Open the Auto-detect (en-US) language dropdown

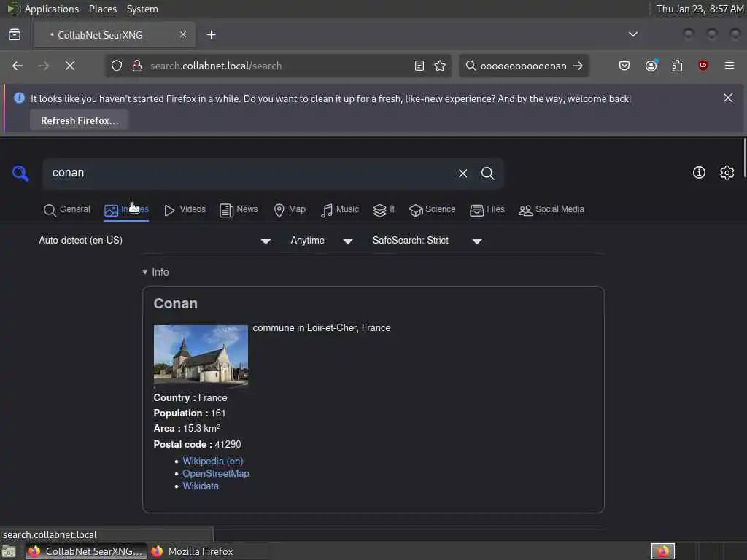155,241
